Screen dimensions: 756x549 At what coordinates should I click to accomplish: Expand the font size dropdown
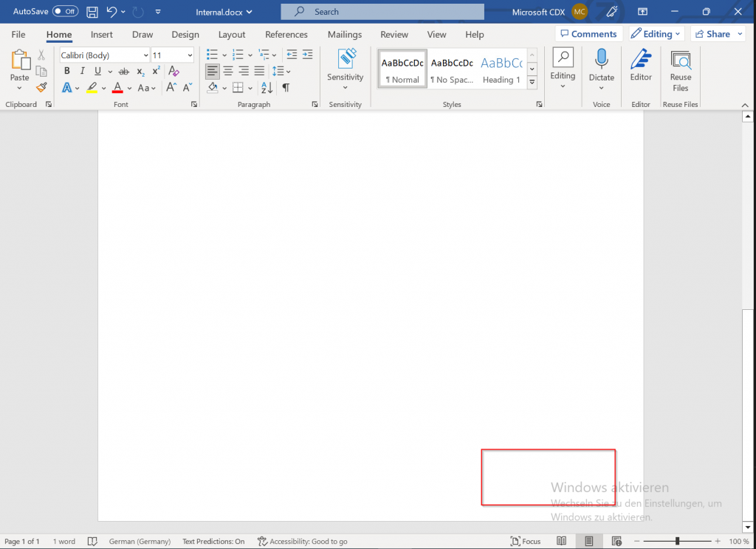coord(190,55)
